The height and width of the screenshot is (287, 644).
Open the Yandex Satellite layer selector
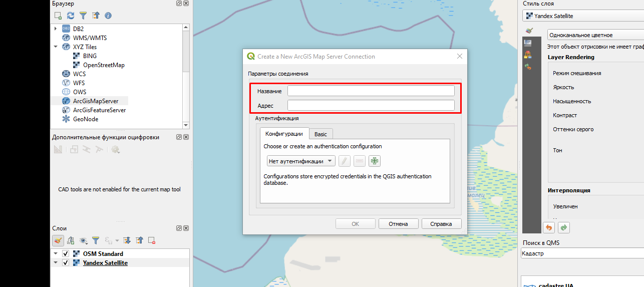(583, 16)
